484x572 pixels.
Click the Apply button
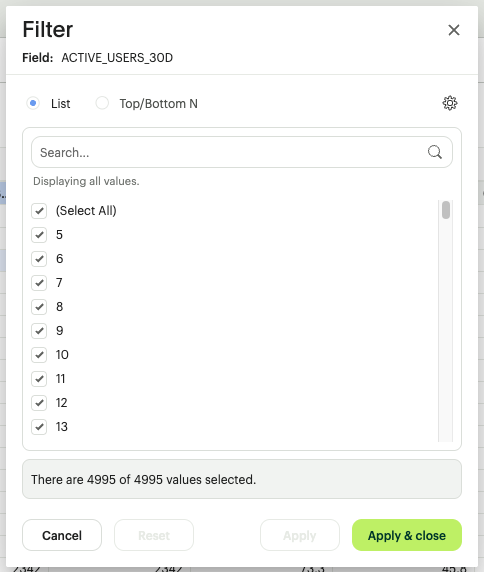pyautogui.click(x=300, y=535)
